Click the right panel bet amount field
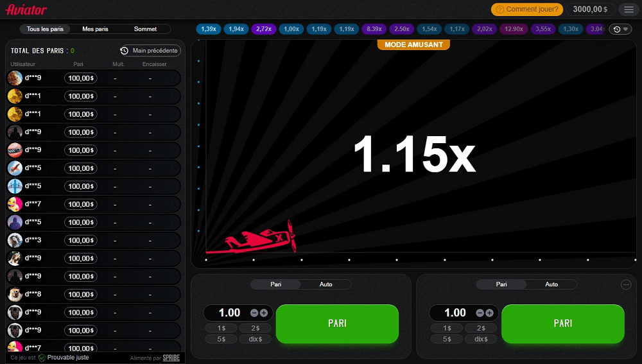642x364 pixels. pos(455,313)
